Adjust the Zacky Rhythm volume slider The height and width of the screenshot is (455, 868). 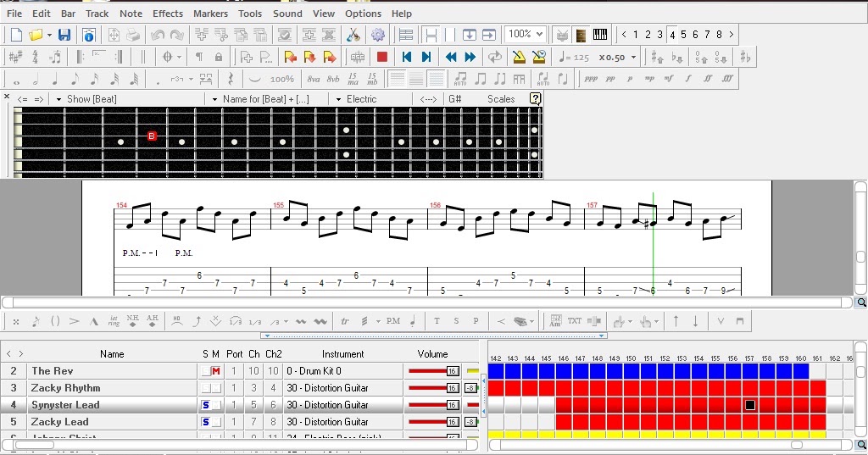pos(433,388)
